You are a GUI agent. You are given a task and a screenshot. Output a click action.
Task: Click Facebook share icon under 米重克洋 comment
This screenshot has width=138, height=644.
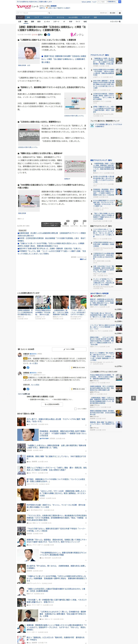[28, 368]
